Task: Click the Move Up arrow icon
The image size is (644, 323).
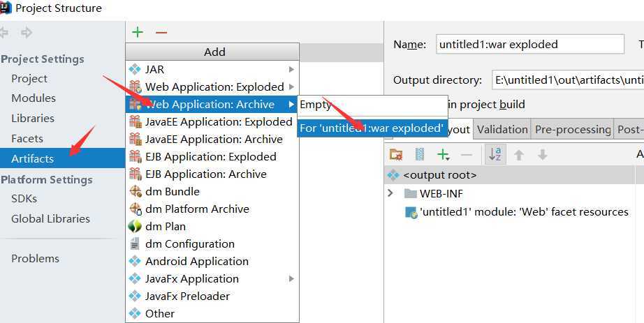Action: click(x=519, y=154)
